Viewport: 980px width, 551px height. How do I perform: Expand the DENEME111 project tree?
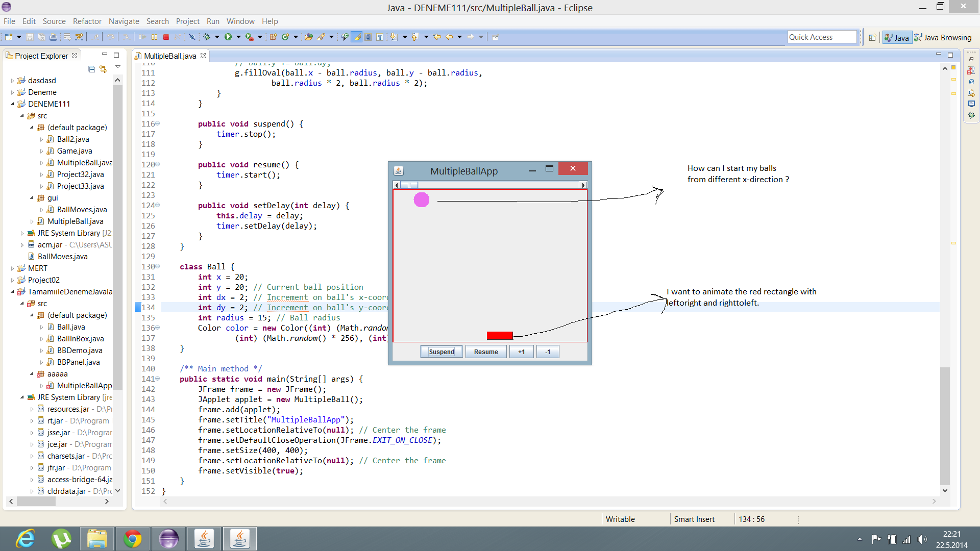coord(13,103)
